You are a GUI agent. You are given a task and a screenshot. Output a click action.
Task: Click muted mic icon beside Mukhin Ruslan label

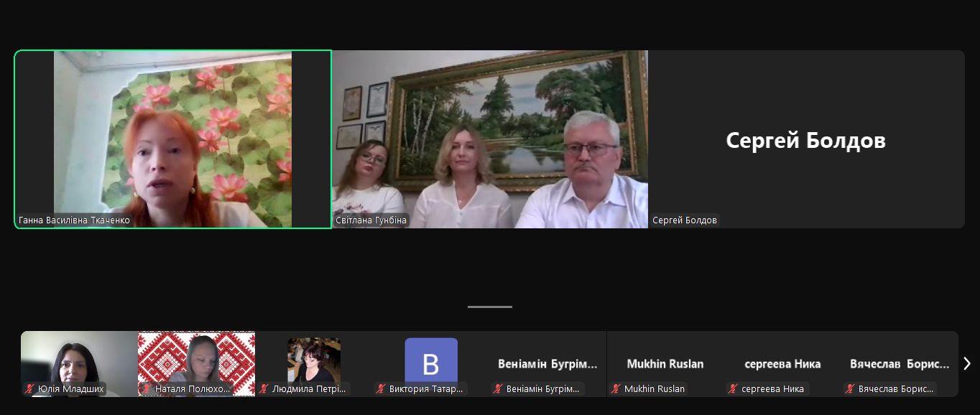click(616, 389)
